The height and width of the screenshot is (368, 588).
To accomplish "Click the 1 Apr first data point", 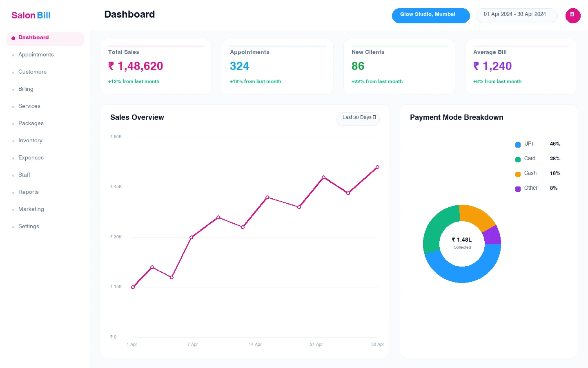I will tap(133, 287).
